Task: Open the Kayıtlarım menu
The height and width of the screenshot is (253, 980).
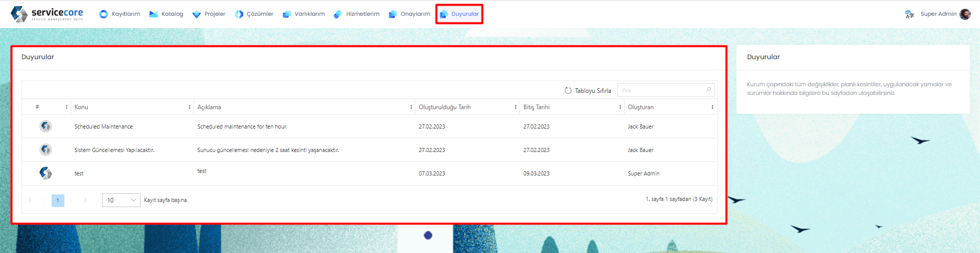Action: point(119,14)
